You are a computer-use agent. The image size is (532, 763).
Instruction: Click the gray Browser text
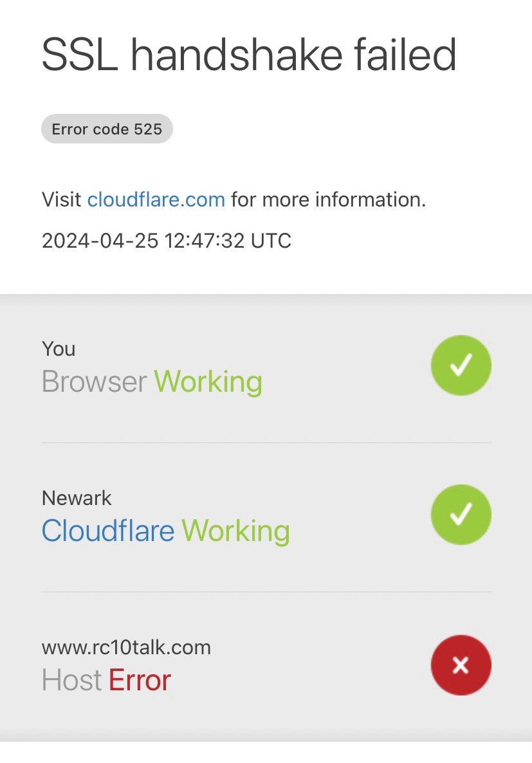pos(95,381)
